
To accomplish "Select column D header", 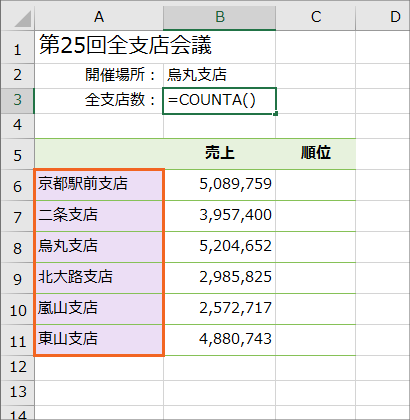I will (x=383, y=16).
